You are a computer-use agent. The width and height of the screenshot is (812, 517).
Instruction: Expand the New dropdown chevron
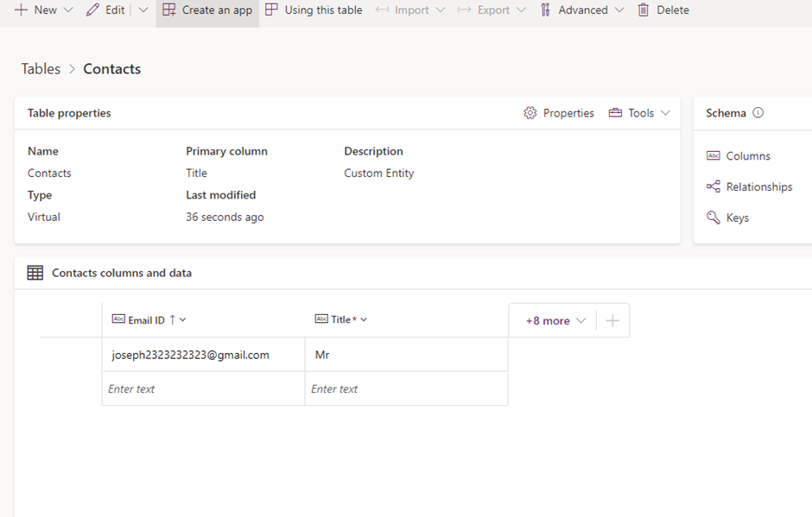tap(69, 10)
